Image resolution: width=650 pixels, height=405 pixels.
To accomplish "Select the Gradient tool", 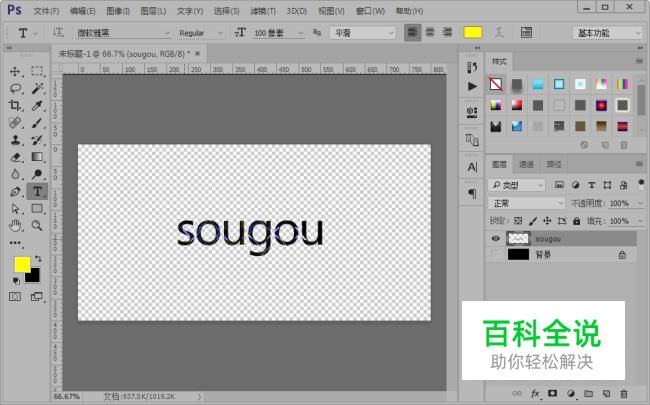I will click(x=37, y=157).
